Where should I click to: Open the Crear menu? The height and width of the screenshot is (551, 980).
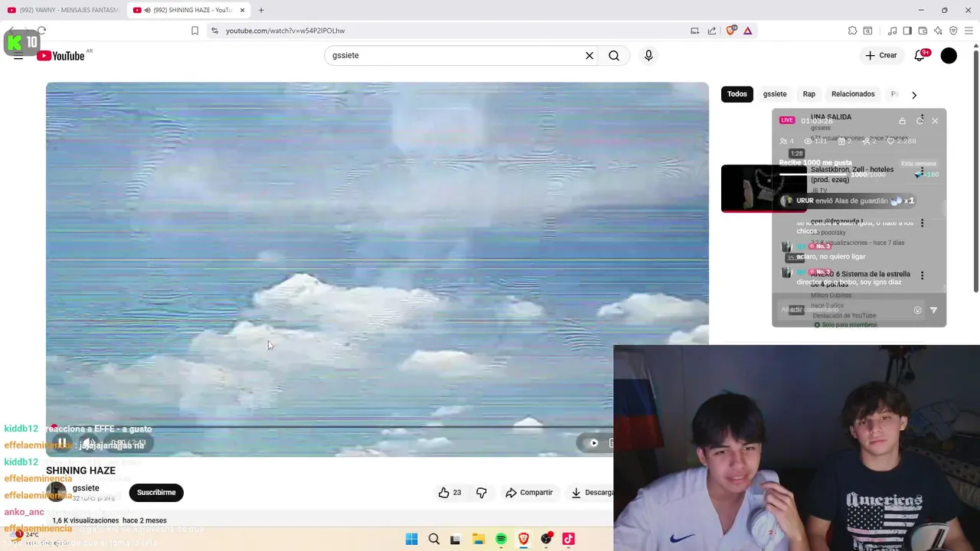(x=880, y=55)
